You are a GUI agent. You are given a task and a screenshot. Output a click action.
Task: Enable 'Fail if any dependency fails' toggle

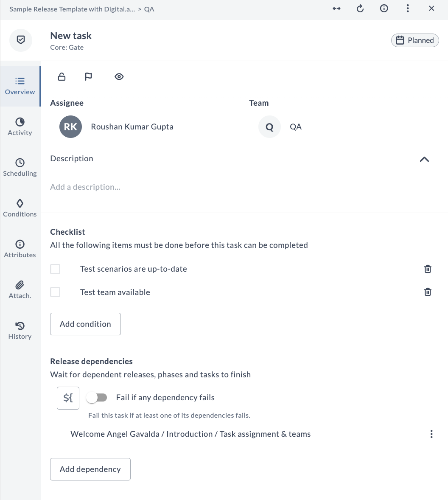[x=97, y=398]
